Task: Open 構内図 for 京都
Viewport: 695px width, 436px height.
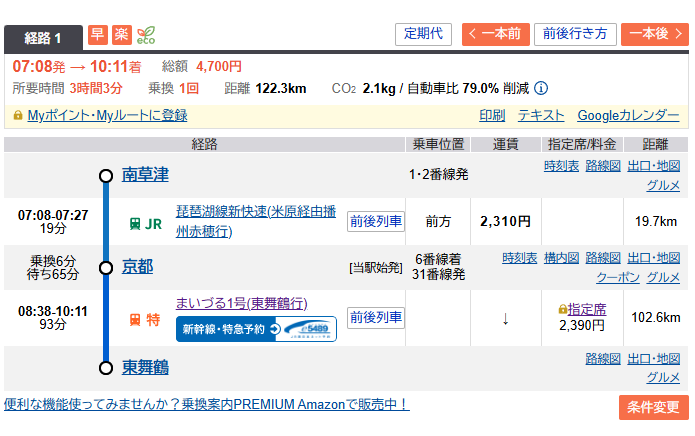Action: pyautogui.click(x=561, y=258)
